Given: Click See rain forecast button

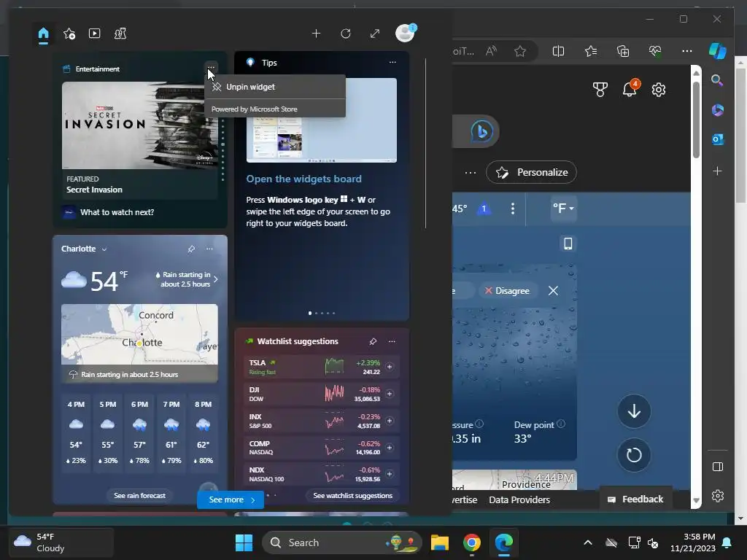Looking at the screenshot, I should click(139, 496).
